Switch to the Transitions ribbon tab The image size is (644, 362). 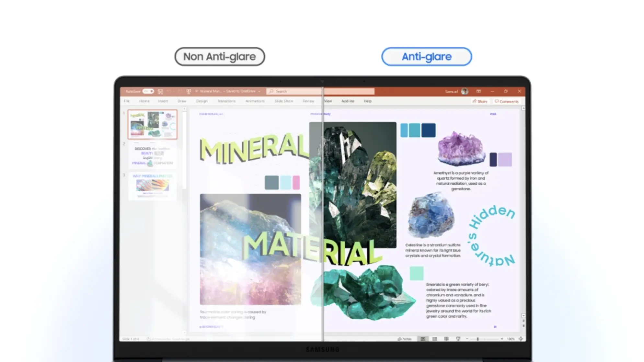(226, 101)
